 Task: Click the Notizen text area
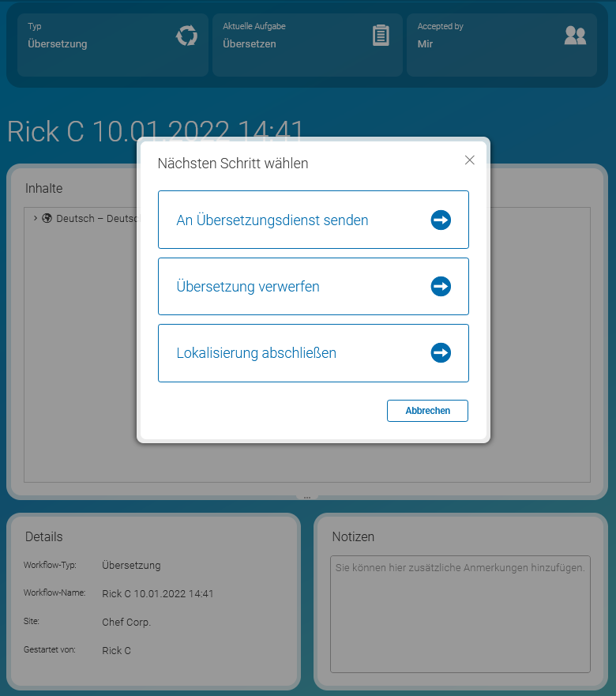[x=460, y=614]
